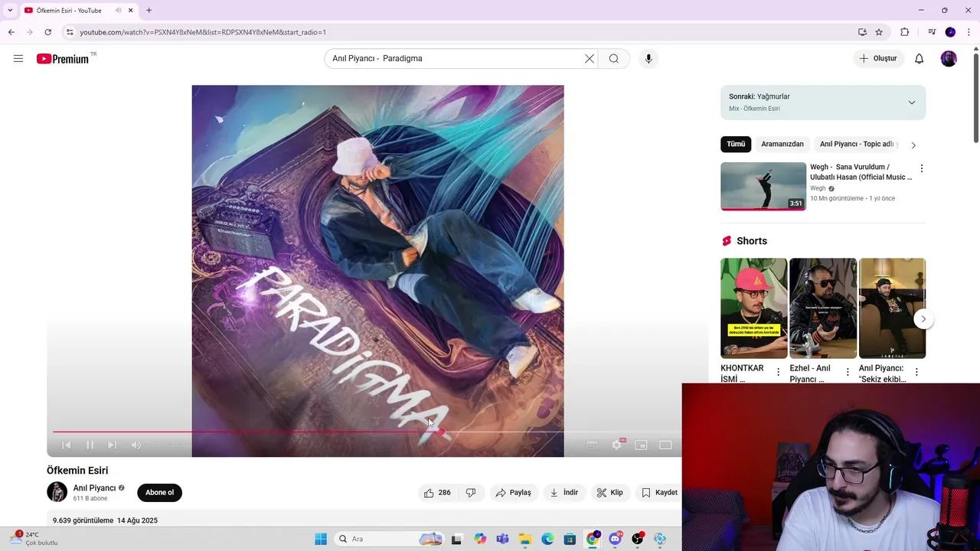Open Discord from the taskbar
This screenshot has height=551, width=980.
(615, 539)
